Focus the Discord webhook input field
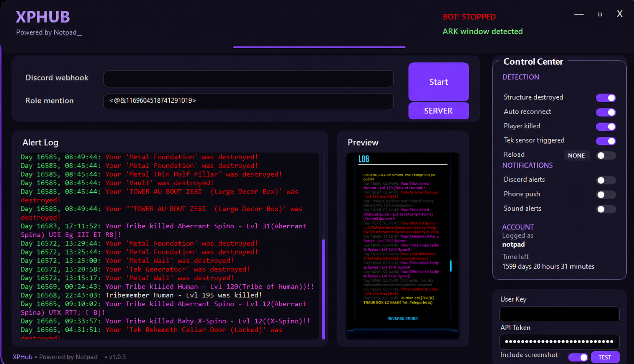Viewport: 634px width, 364px height. pyautogui.click(x=249, y=79)
